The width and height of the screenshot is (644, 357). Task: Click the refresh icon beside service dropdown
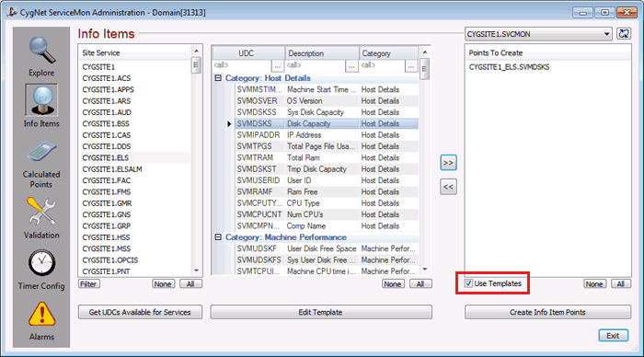point(624,34)
